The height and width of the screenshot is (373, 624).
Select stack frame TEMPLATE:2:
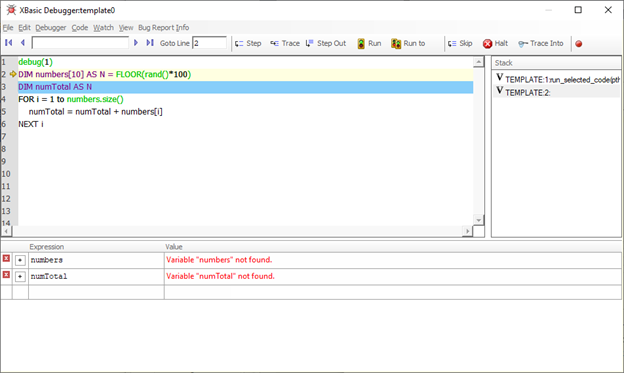[x=557, y=92]
